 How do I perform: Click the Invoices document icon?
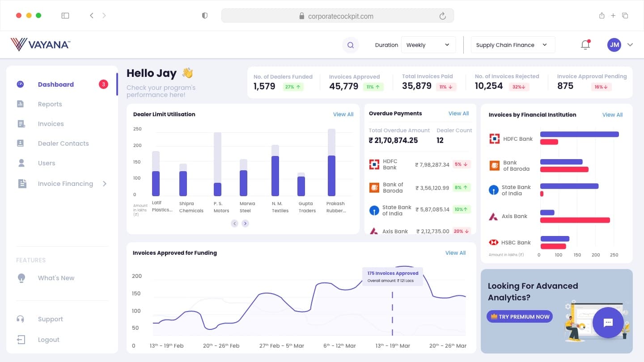click(x=21, y=124)
